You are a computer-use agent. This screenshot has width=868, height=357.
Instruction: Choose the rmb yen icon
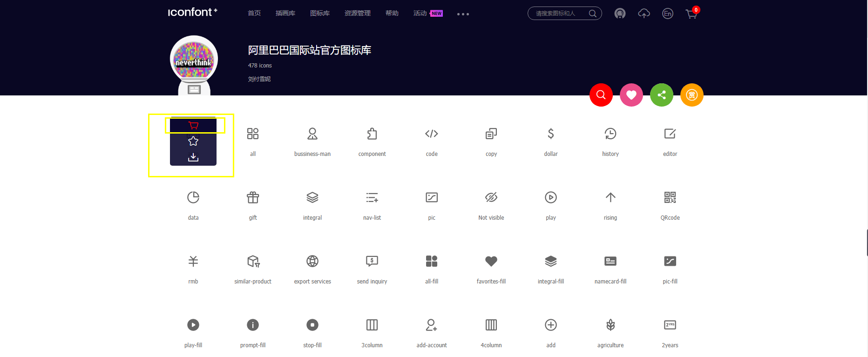(193, 261)
